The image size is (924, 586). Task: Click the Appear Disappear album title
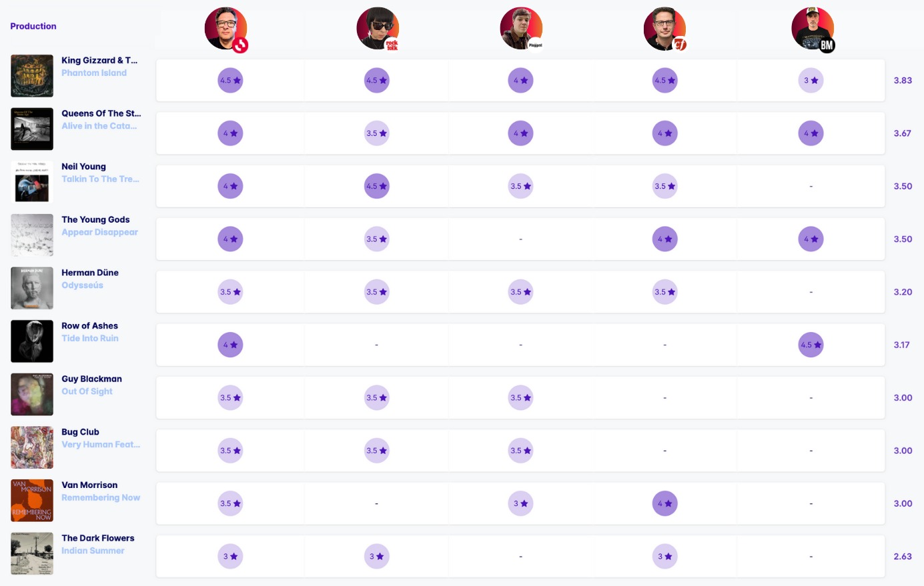pyautogui.click(x=99, y=232)
